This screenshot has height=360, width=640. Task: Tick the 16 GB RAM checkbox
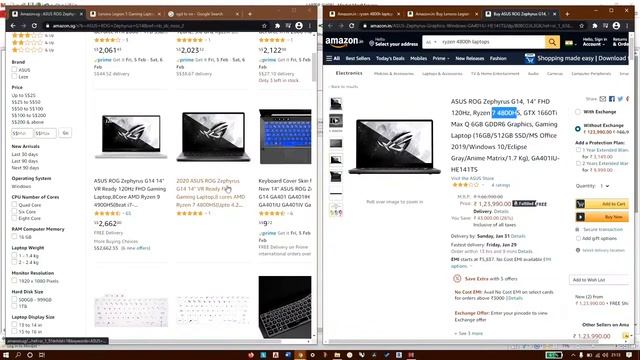14,237
